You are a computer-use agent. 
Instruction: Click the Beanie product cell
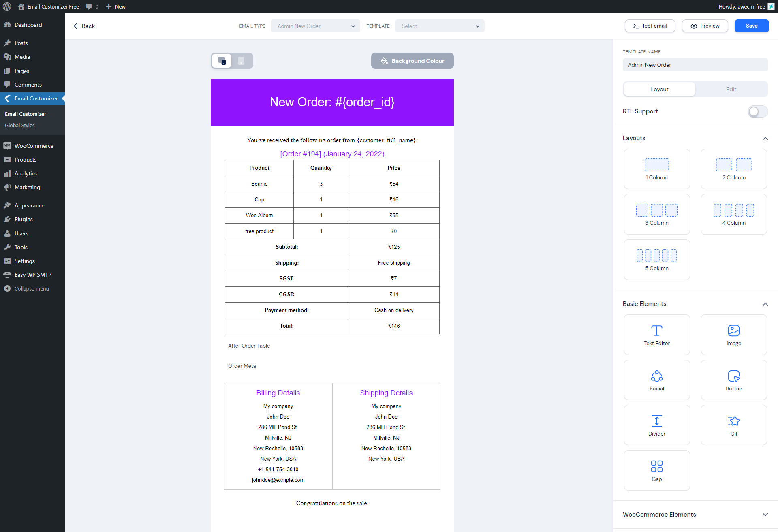point(259,184)
